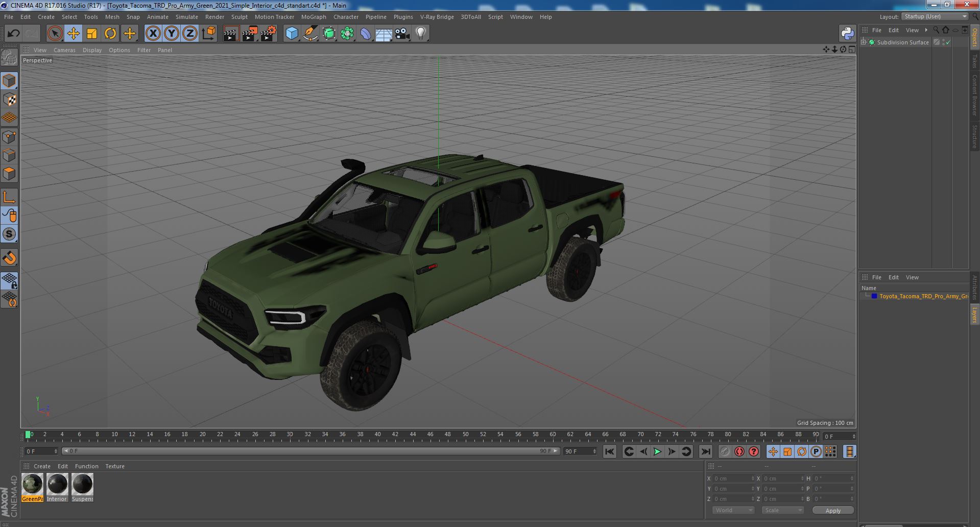
Task: Click the Python script icon
Action: pyautogui.click(x=847, y=34)
